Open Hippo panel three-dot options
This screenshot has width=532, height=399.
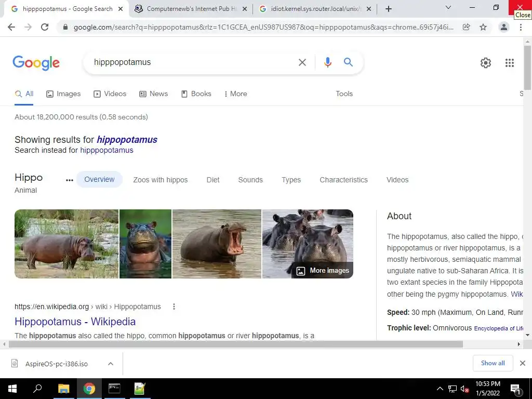[x=70, y=180]
